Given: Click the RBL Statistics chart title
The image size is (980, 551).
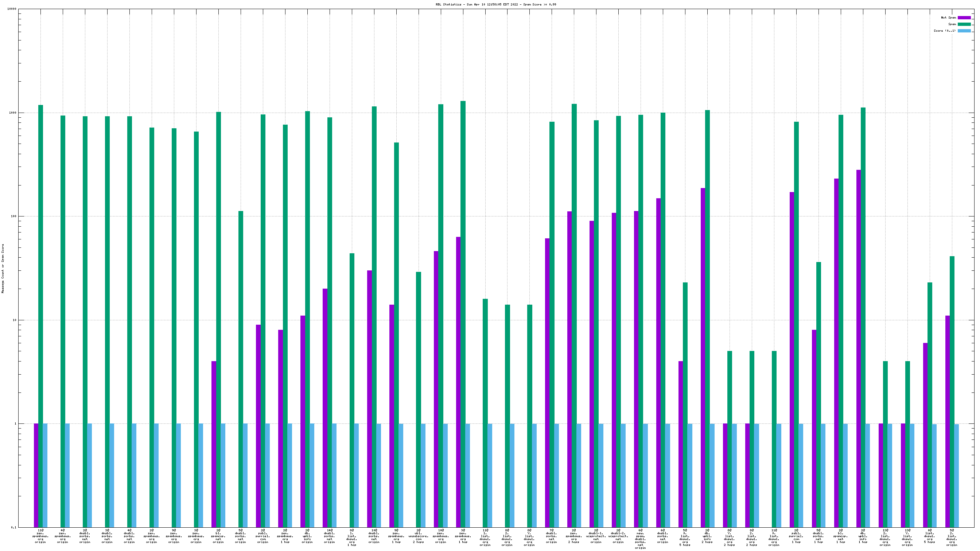Looking at the screenshot, I should (496, 5).
